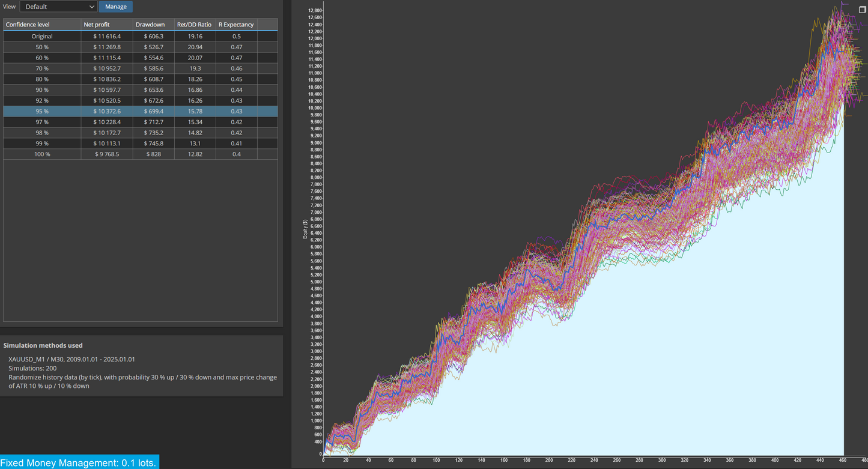Image resolution: width=868 pixels, height=469 pixels.
Task: Select the 92 % confidence level row
Action: tap(141, 101)
